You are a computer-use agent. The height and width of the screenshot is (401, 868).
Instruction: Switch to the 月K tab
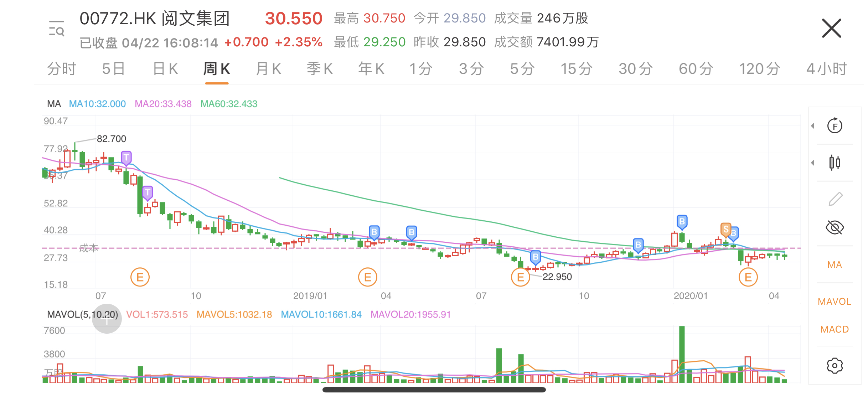click(x=268, y=69)
